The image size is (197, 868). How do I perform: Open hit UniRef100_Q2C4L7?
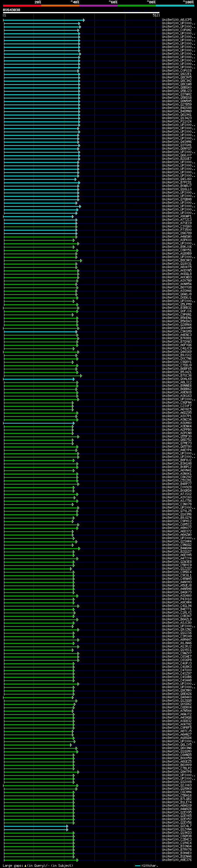pos(177,826)
